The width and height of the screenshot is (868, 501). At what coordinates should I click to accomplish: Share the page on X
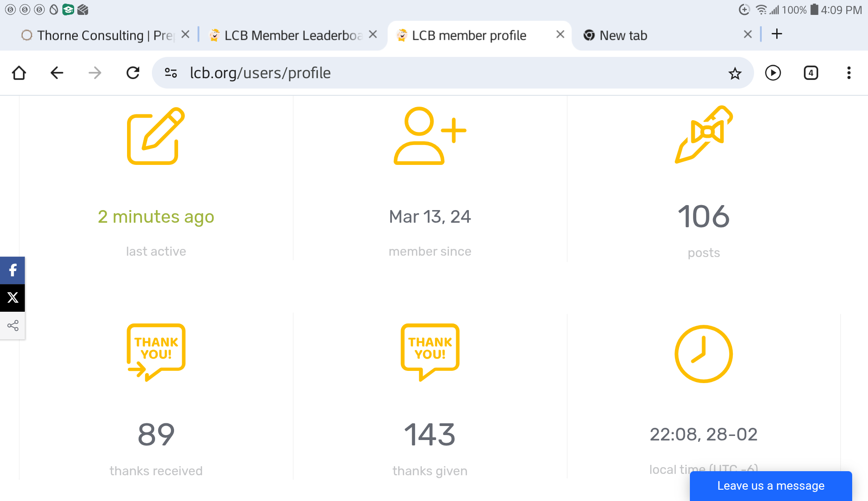13,297
